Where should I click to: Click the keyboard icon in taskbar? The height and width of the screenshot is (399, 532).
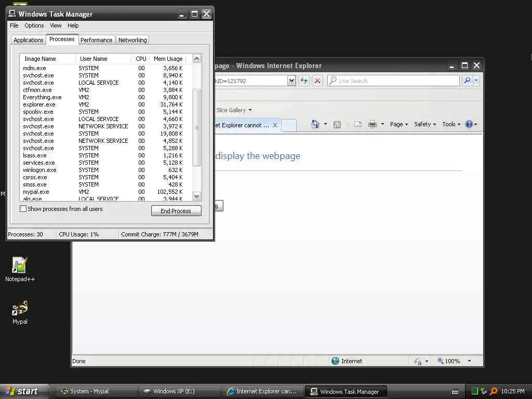455,392
